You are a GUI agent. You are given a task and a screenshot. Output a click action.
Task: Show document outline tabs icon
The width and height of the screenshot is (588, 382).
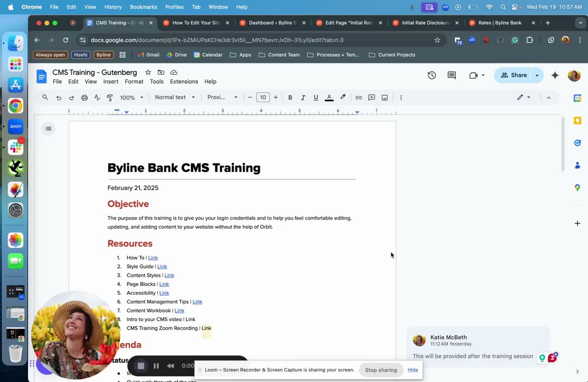point(48,129)
